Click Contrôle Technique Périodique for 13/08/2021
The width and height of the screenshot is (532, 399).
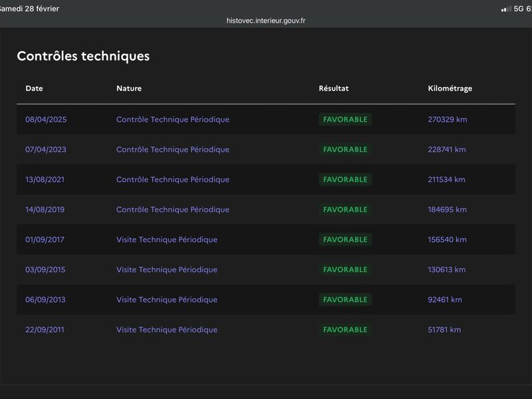(x=173, y=180)
